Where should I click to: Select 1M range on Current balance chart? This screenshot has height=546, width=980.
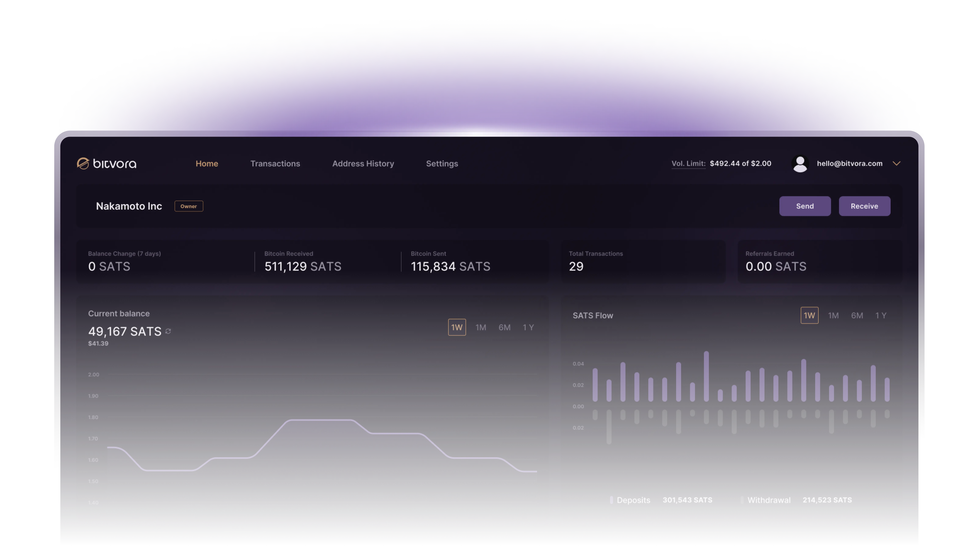tap(481, 327)
